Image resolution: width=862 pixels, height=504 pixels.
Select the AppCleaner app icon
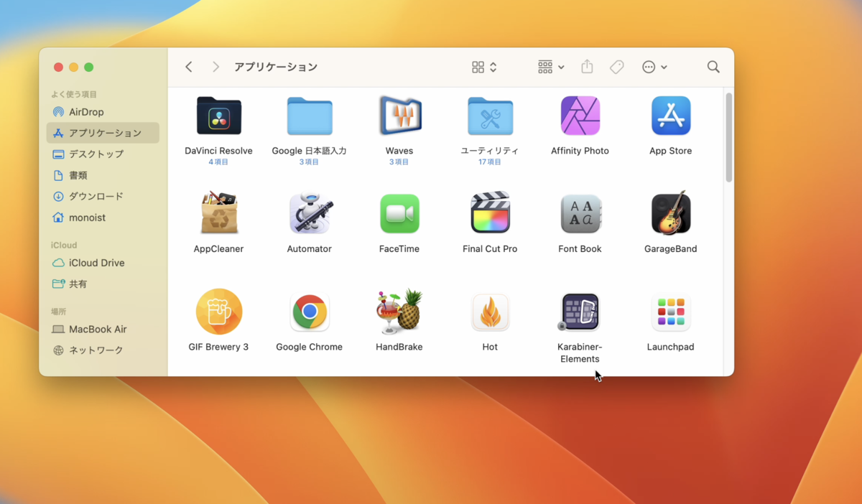point(218,213)
